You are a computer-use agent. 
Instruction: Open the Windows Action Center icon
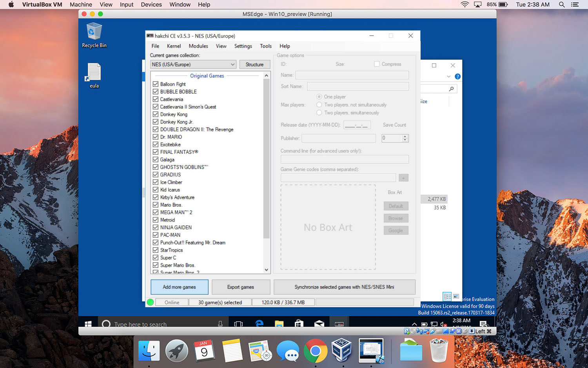pos(483,324)
